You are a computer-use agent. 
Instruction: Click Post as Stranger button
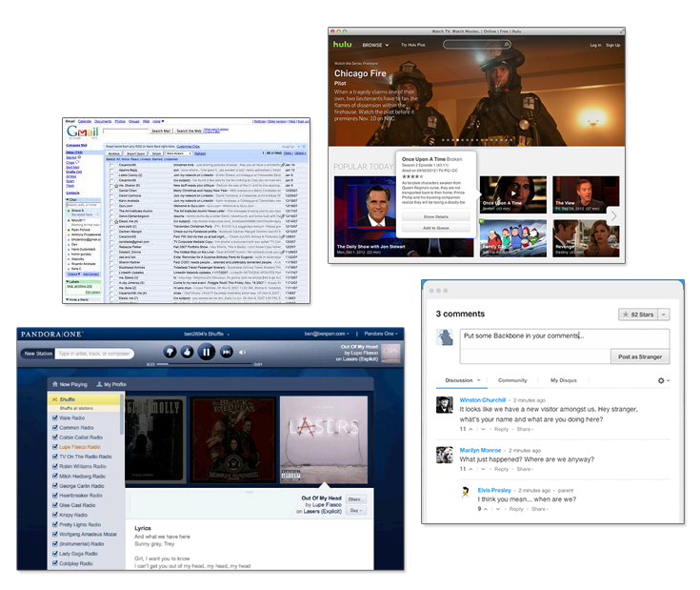pyautogui.click(x=640, y=356)
